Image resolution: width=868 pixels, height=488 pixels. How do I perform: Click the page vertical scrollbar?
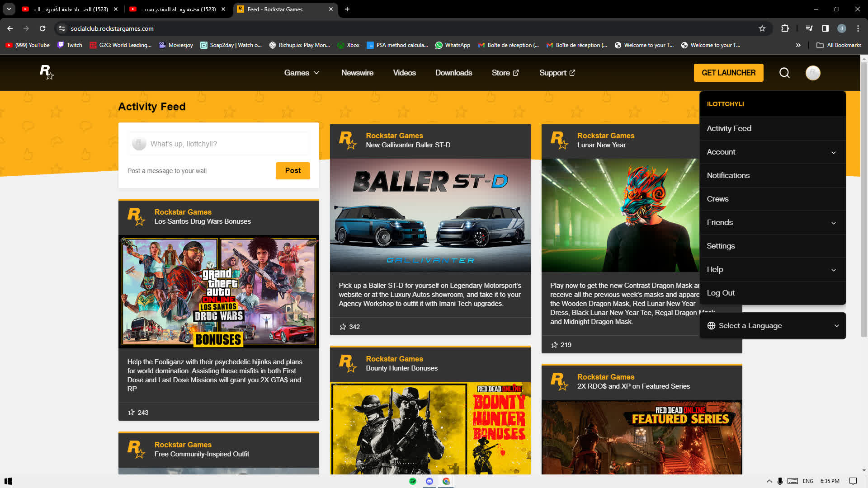tap(864, 199)
